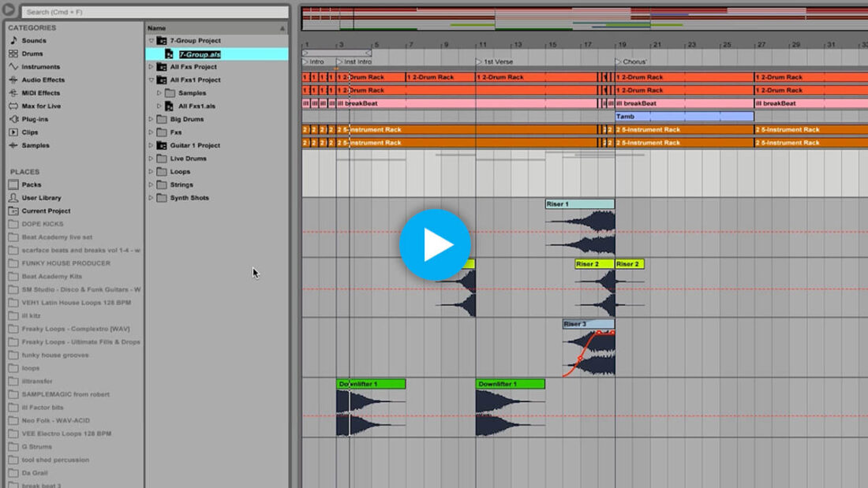Jump to the Inst Intro locator
Viewport: 868px width, 488px height.
click(x=354, y=62)
